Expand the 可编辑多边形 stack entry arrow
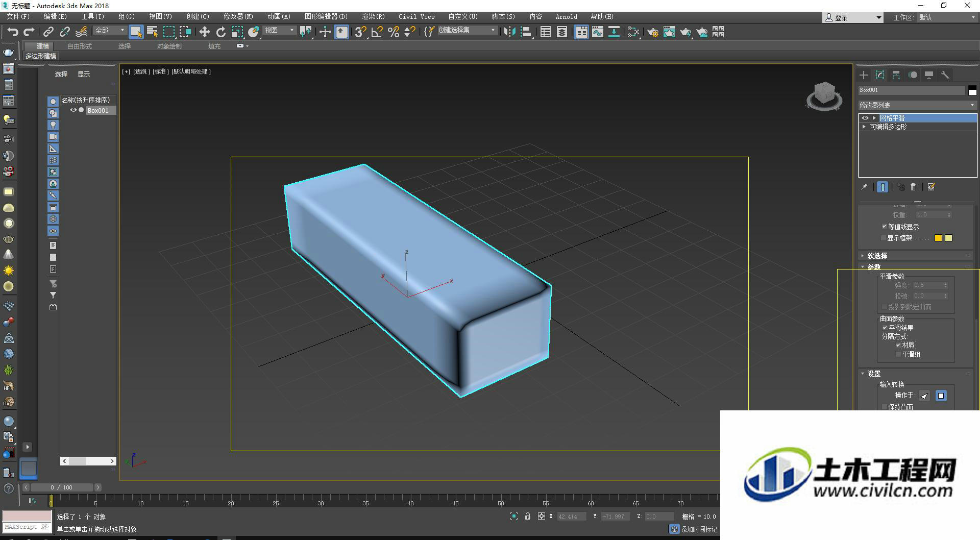980x540 pixels. [x=864, y=127]
